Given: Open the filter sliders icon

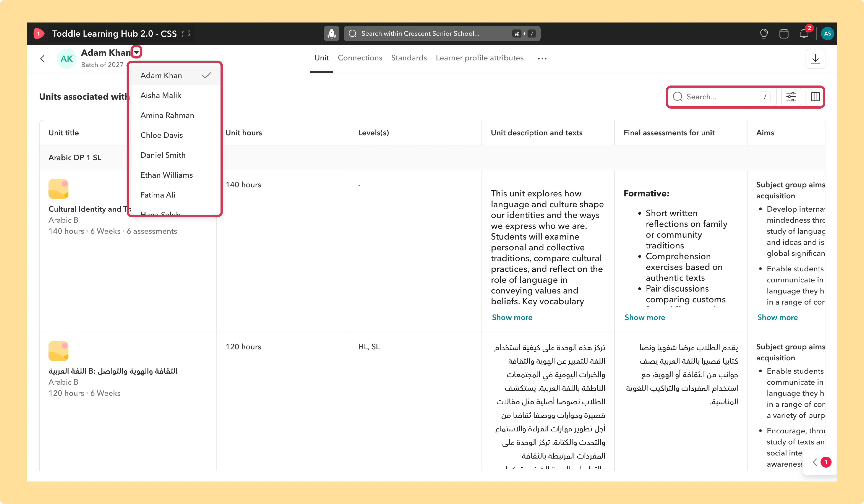Looking at the screenshot, I should (791, 97).
